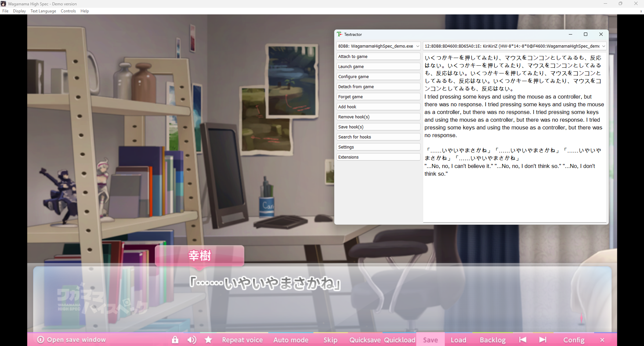This screenshot has height=346, width=644.
Task: Click Search for hooks button
Action: 378,137
